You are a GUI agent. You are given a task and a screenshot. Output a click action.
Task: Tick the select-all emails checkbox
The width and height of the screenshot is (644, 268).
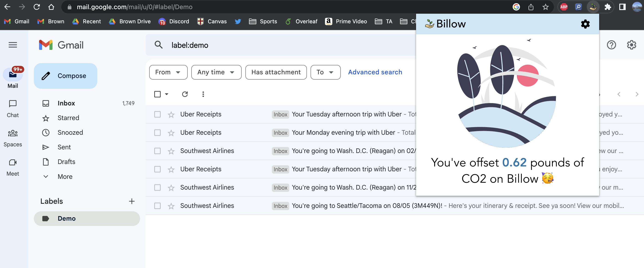click(157, 94)
